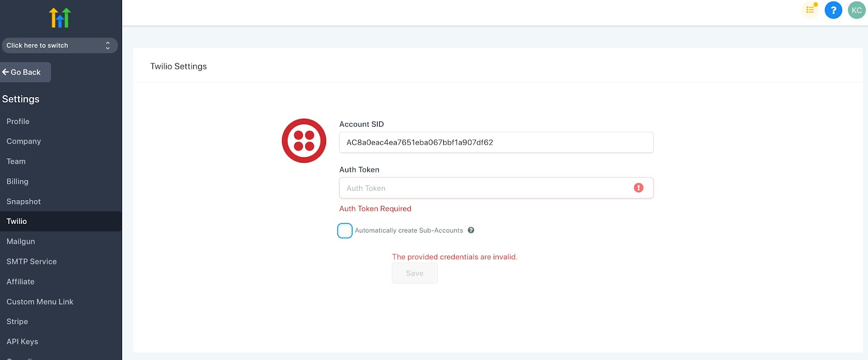This screenshot has width=868, height=360.
Task: Click the Automatically create Sub-Accounts label
Action: pyautogui.click(x=409, y=230)
